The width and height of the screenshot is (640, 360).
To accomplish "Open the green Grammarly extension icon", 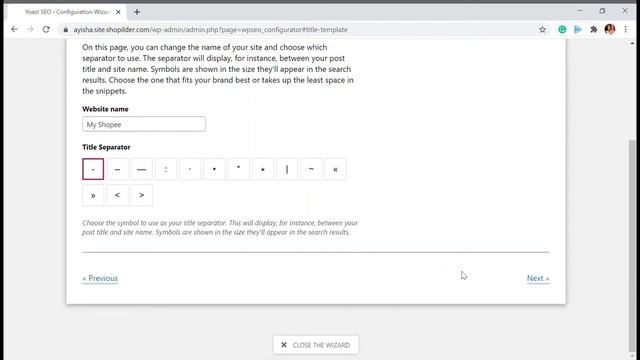I will [x=562, y=29].
